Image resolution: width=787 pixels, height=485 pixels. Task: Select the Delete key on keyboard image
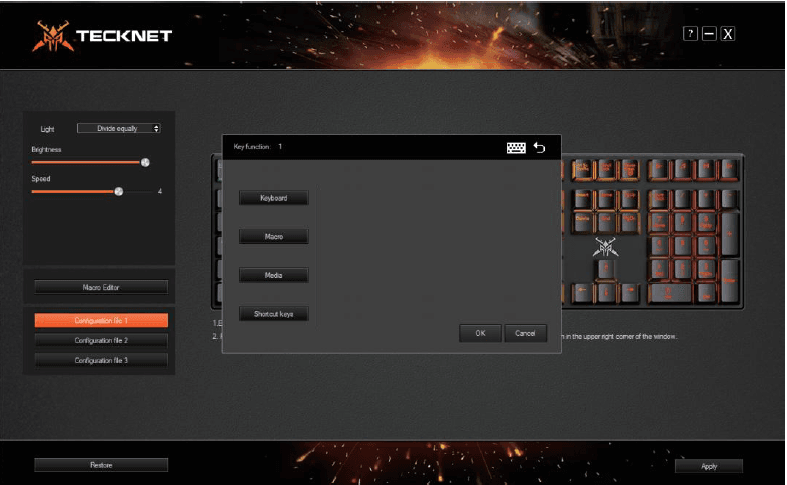click(x=582, y=223)
